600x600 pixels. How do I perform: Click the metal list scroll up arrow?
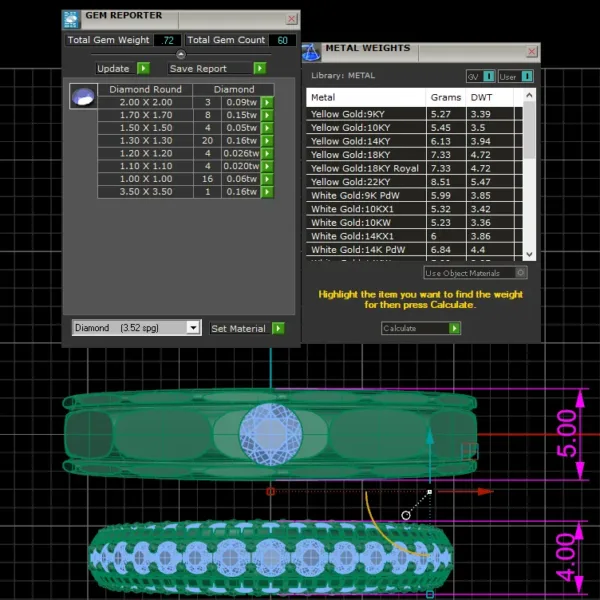pyautogui.click(x=529, y=95)
